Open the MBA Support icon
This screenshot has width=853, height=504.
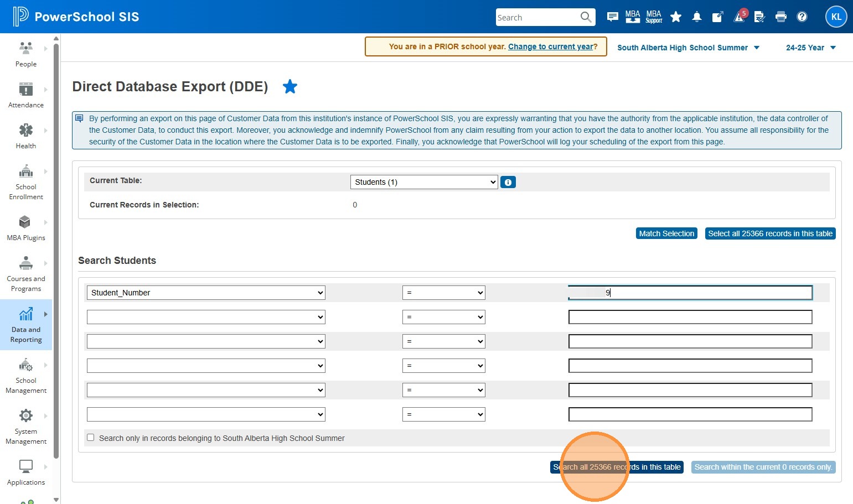point(654,17)
